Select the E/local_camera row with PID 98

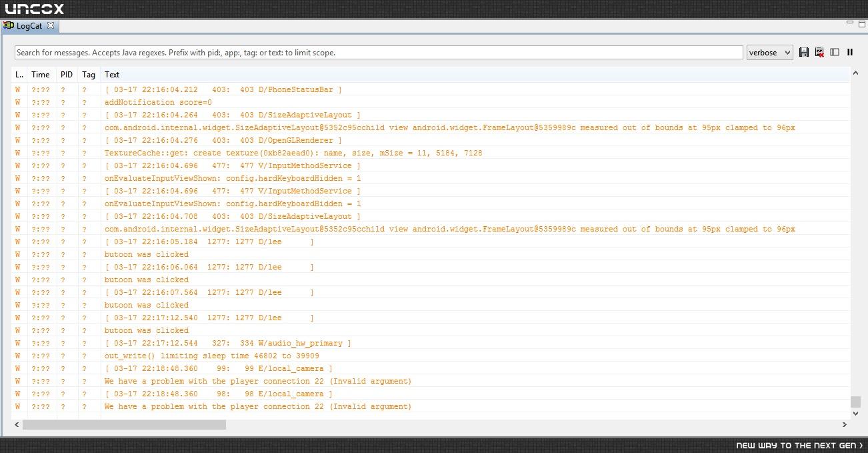tap(431, 394)
